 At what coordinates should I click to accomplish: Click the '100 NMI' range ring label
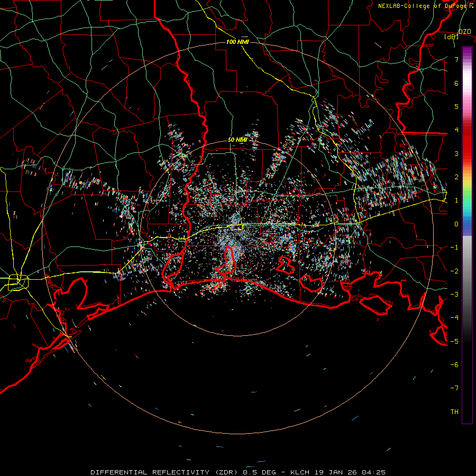coord(237,42)
